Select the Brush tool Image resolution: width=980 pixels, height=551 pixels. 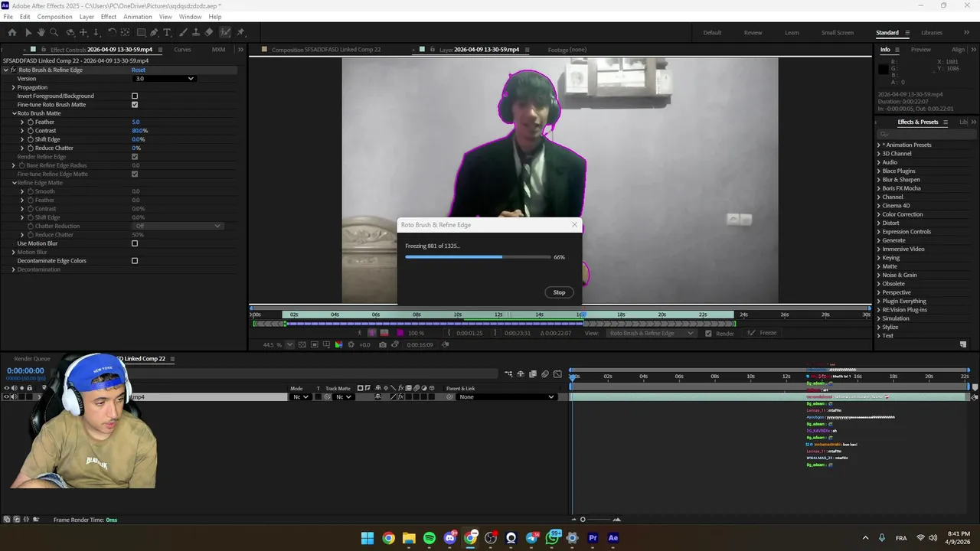(x=185, y=32)
